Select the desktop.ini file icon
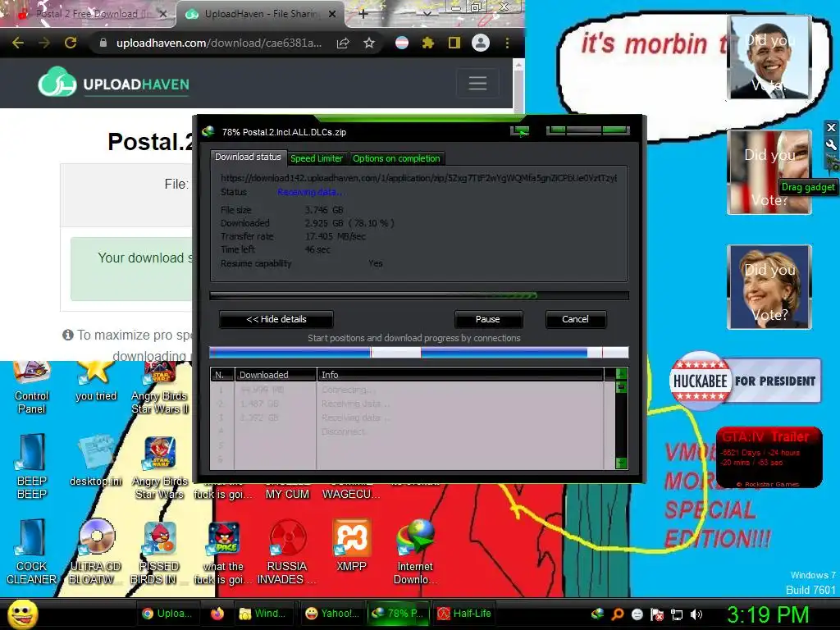 pos(96,461)
